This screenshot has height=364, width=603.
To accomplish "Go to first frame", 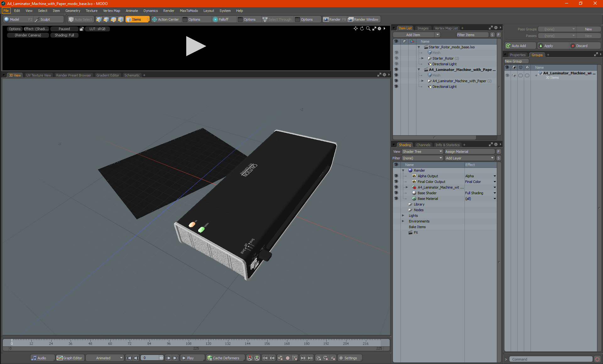I will tap(128, 358).
